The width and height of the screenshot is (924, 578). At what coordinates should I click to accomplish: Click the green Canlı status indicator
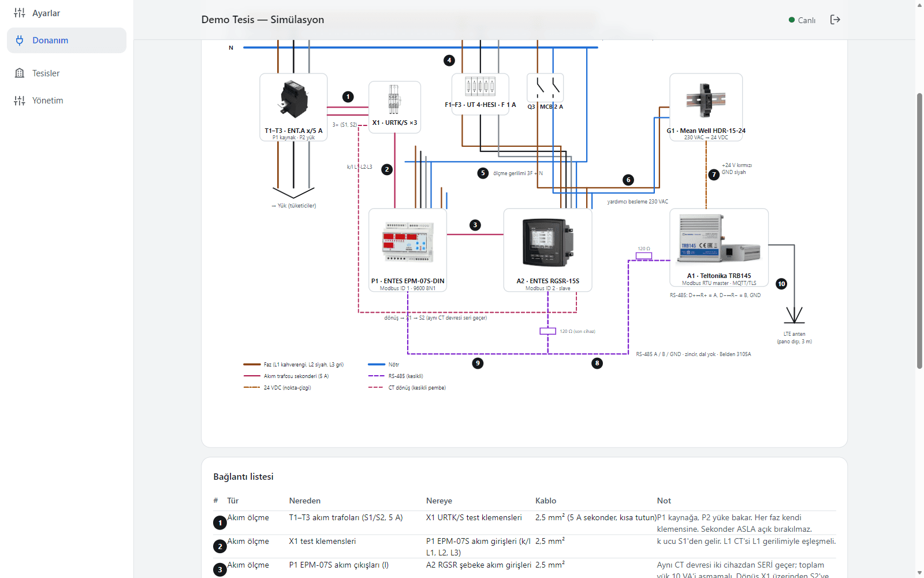point(802,20)
